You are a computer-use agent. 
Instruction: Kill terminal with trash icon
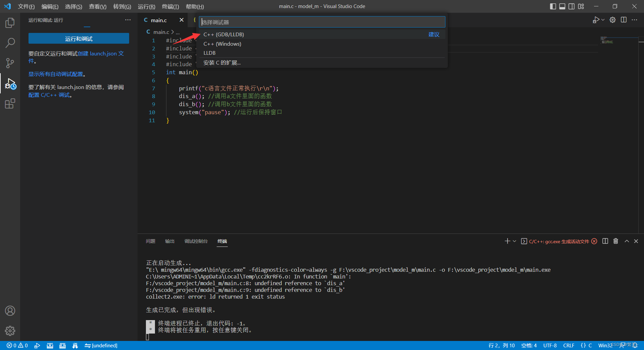(615, 241)
